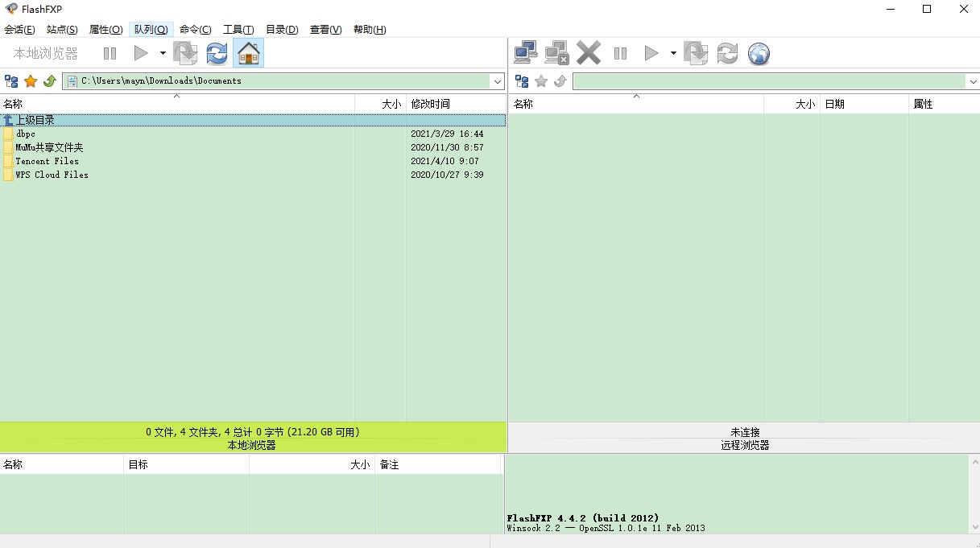Screen dimensions: 980x548
Task: Click the queue 备注 column header
Action: [439, 464]
